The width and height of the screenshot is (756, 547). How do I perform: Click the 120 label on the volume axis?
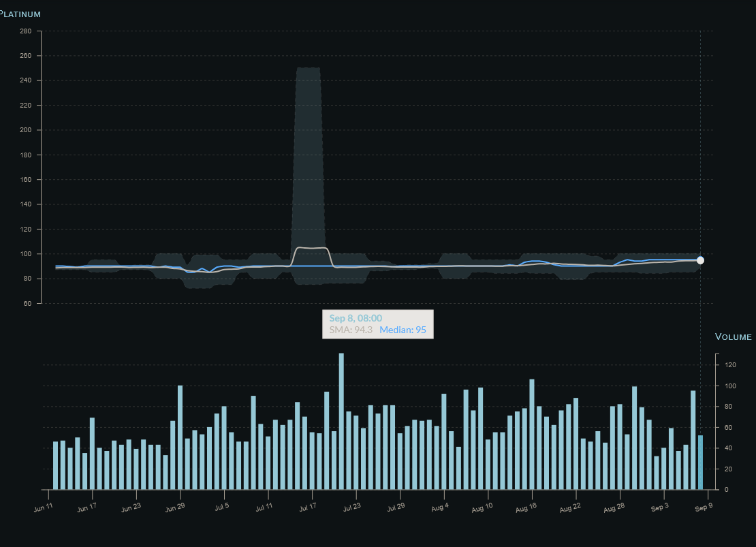(x=730, y=365)
